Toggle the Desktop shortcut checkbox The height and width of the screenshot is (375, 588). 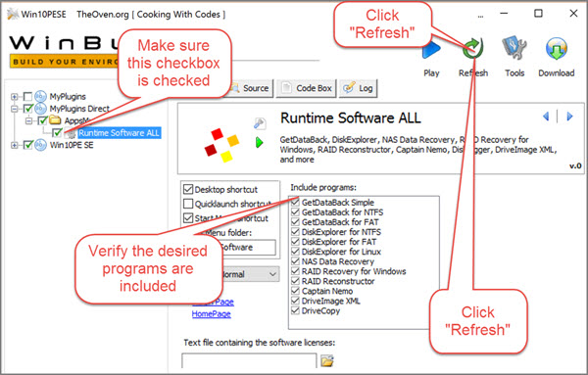[188, 189]
